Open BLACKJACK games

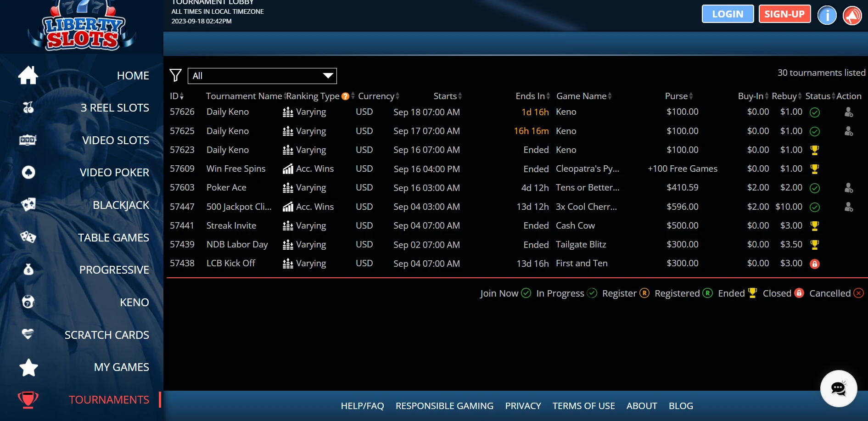121,205
